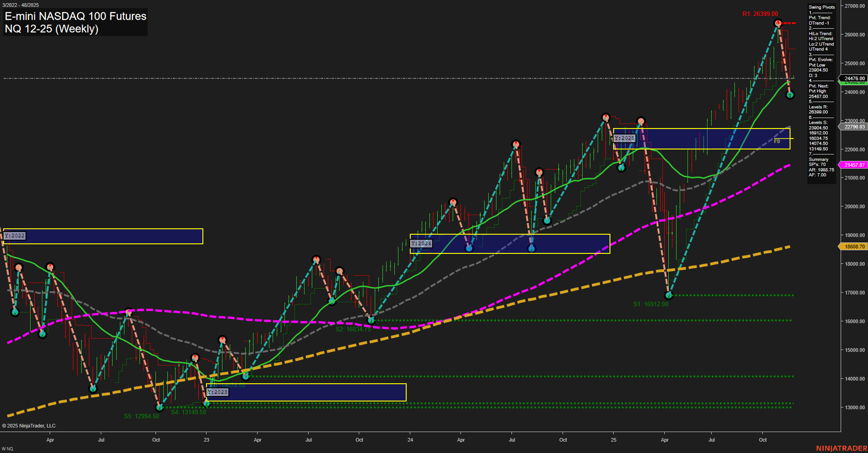The image size is (868, 453).
Task: Select the teal swing-low pivot dot above S1: 16912.00
Action: pos(669,295)
